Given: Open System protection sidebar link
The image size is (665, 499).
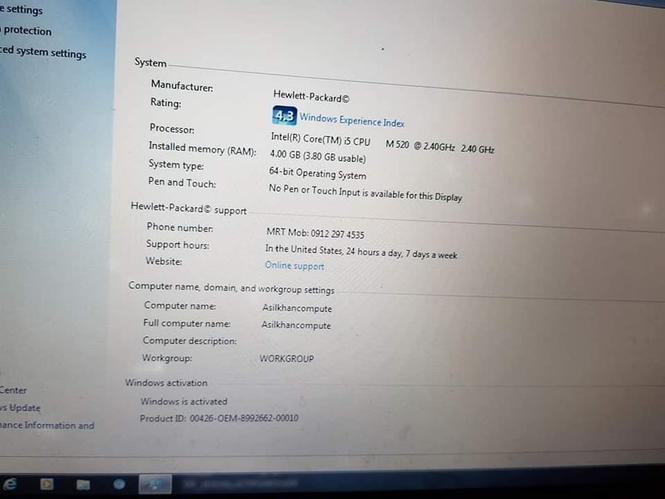Looking at the screenshot, I should 26,31.
